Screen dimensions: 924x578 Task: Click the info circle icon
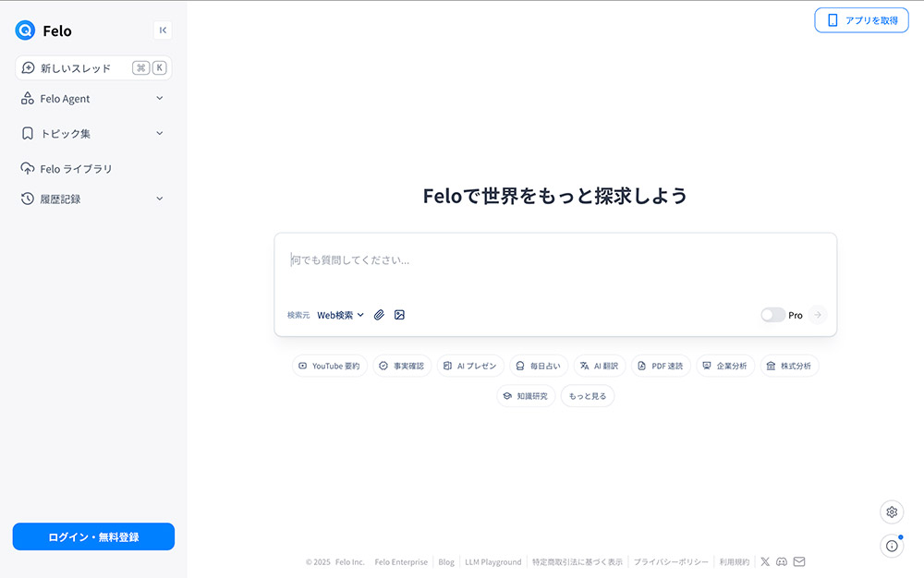click(892, 547)
